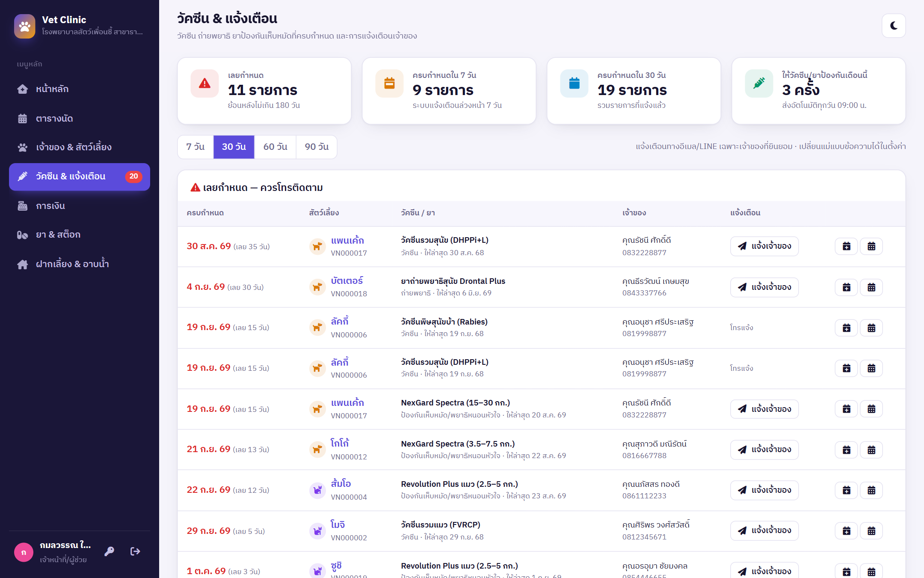Switch to the 60 วัน tab

[275, 147]
